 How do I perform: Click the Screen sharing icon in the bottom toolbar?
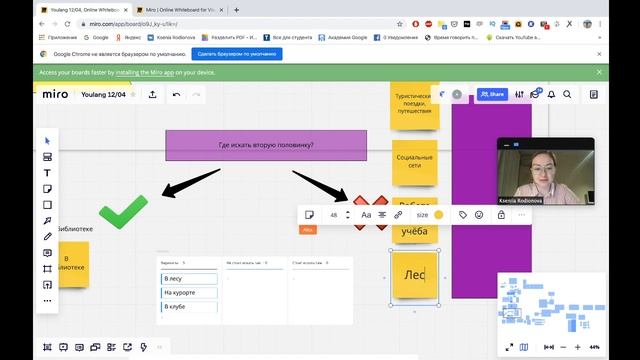tap(127, 347)
